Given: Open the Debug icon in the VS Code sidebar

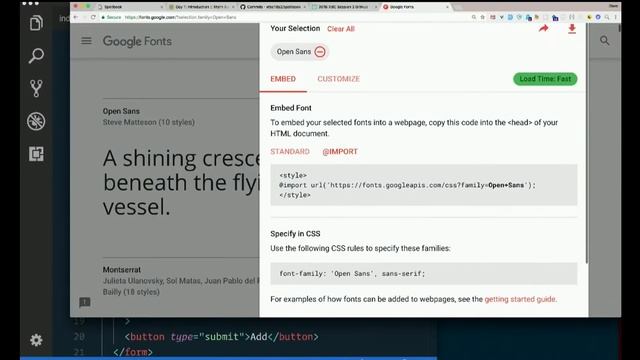Looking at the screenshot, I should [x=36, y=121].
